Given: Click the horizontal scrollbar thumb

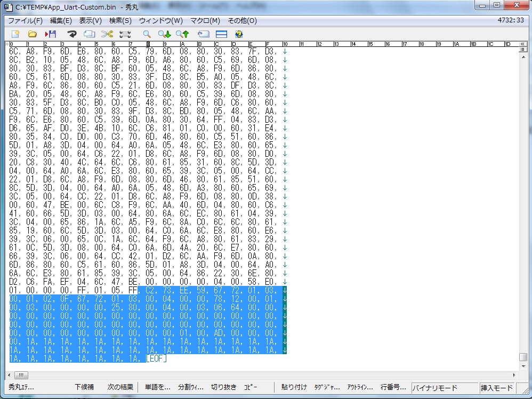Looking at the screenshot, I should tap(21, 375).
